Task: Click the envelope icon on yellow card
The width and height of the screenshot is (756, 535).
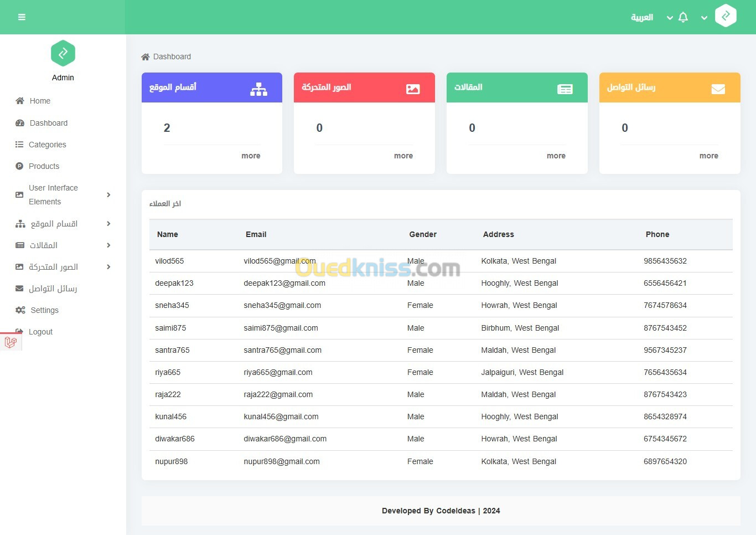Action: 718,89
